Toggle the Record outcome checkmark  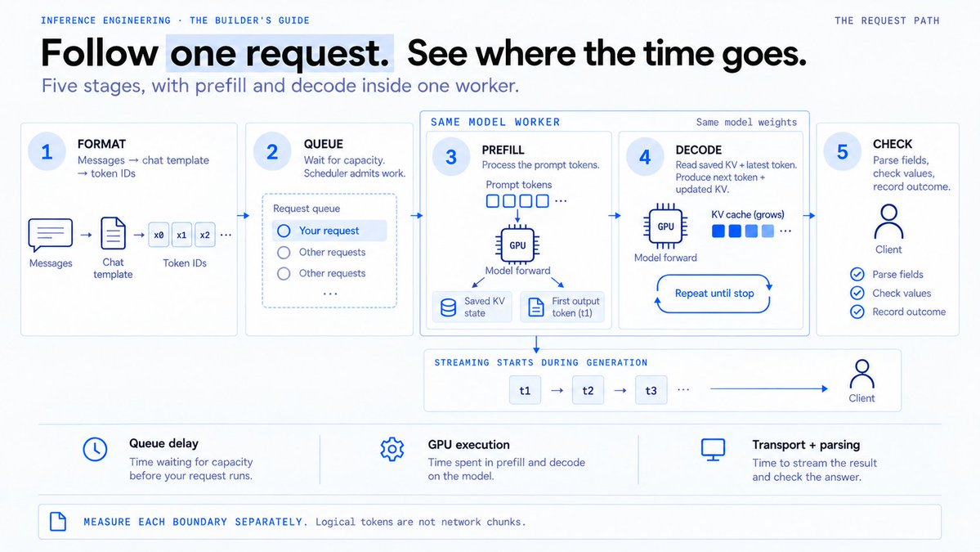857,312
